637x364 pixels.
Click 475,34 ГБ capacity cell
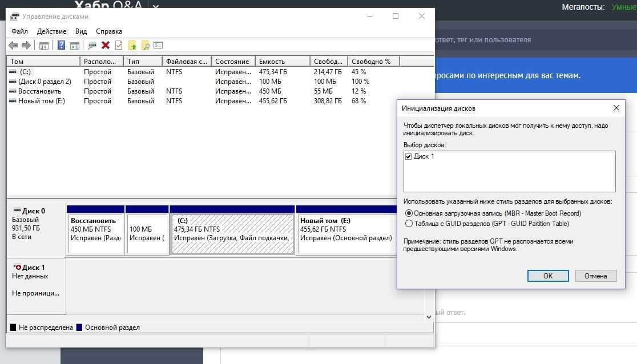[273, 71]
